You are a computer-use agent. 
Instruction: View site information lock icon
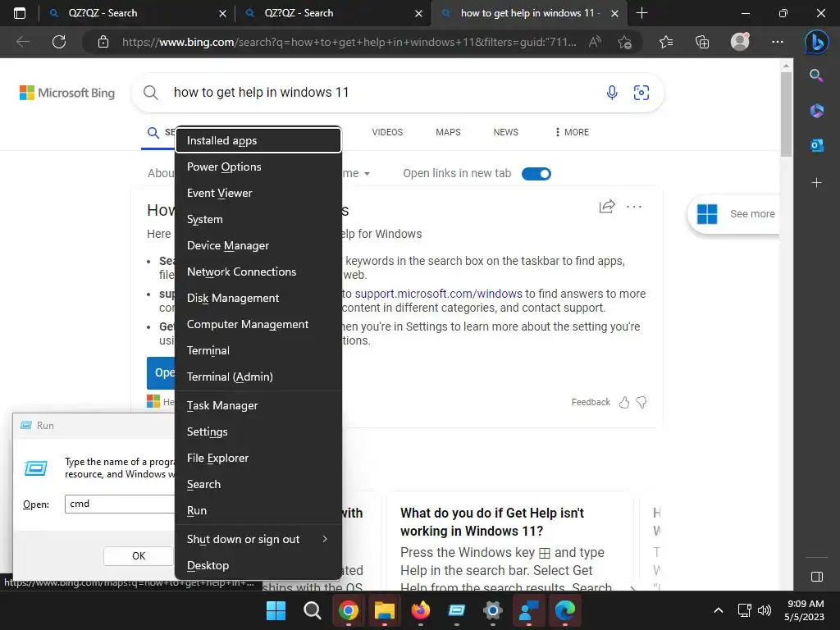[x=103, y=42]
